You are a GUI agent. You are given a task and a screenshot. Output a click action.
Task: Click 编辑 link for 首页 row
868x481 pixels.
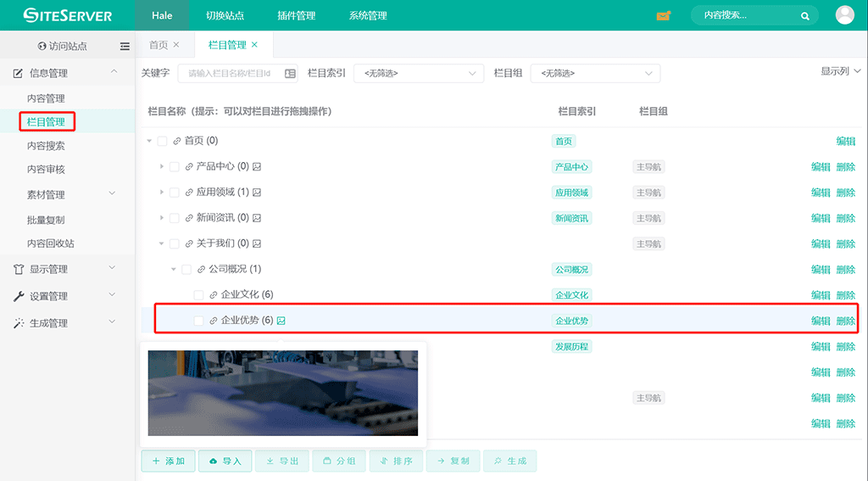[846, 142]
